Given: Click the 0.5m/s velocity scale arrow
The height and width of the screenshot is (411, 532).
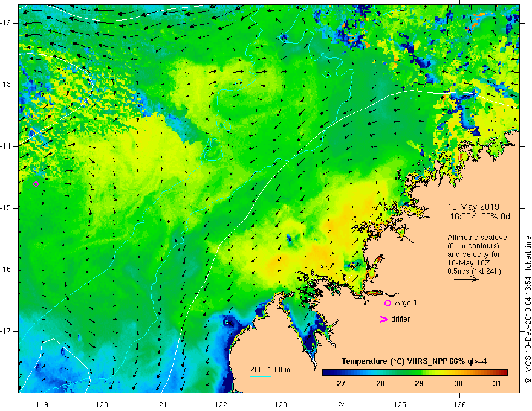Looking at the screenshot, I should point(466,279).
